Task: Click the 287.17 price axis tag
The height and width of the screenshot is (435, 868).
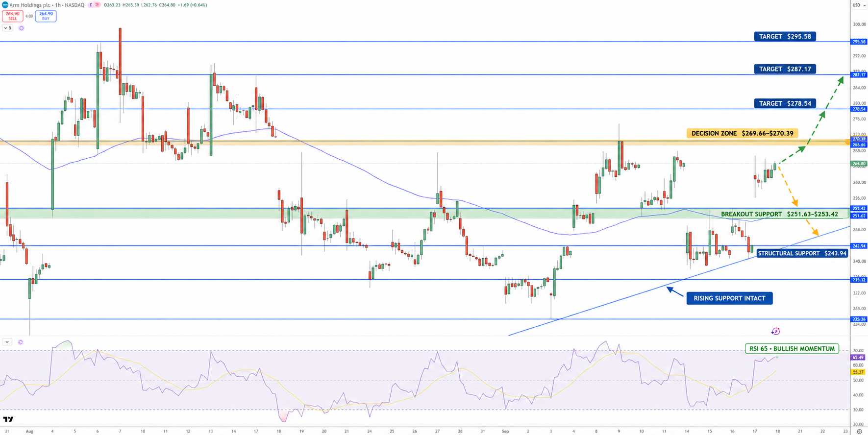Action: tap(859, 74)
